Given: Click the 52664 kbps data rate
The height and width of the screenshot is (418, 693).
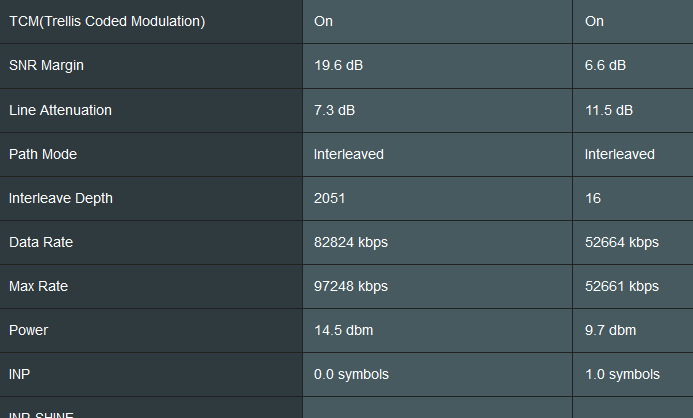Looking at the screenshot, I should (x=622, y=243).
